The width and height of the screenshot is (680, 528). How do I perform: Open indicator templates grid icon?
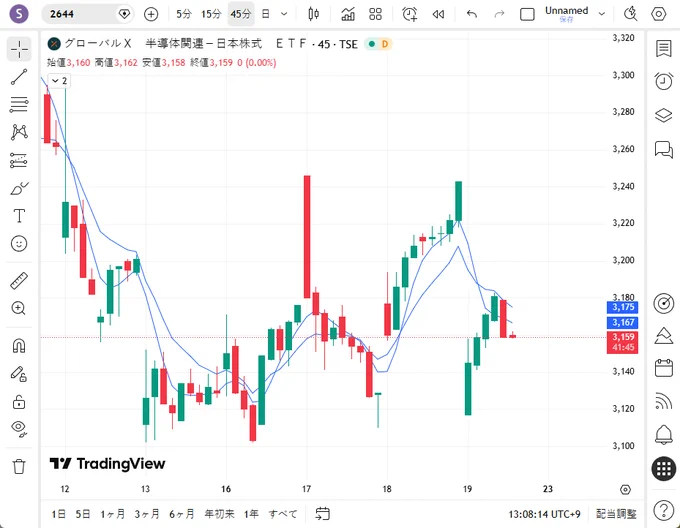pos(376,14)
